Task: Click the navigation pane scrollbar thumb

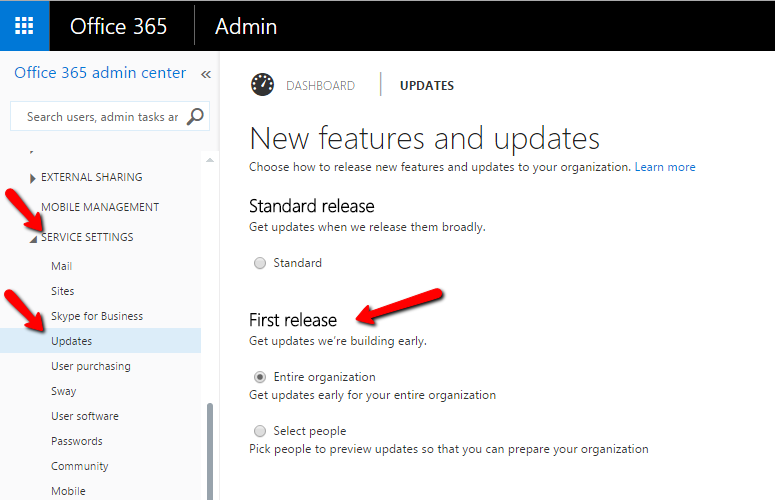Action: [x=210, y=451]
